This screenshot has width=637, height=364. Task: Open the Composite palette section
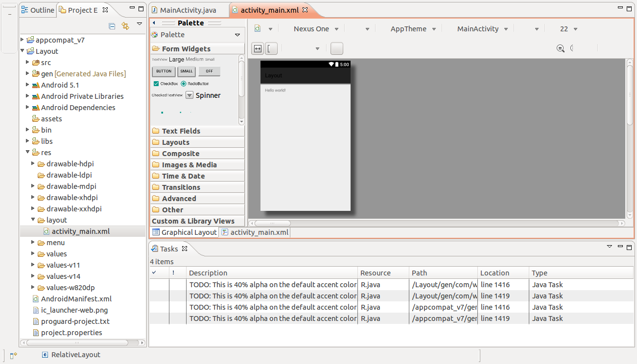[x=197, y=154]
